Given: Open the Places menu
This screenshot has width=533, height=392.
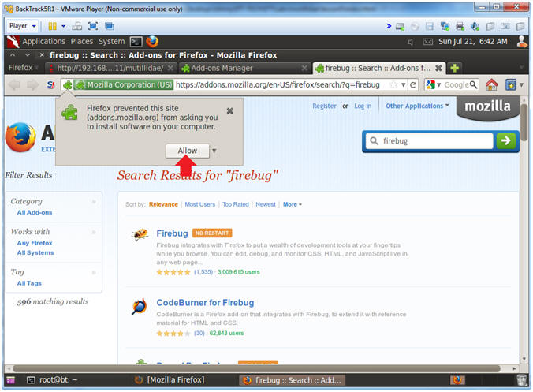Looking at the screenshot, I should pyautogui.click(x=81, y=42).
